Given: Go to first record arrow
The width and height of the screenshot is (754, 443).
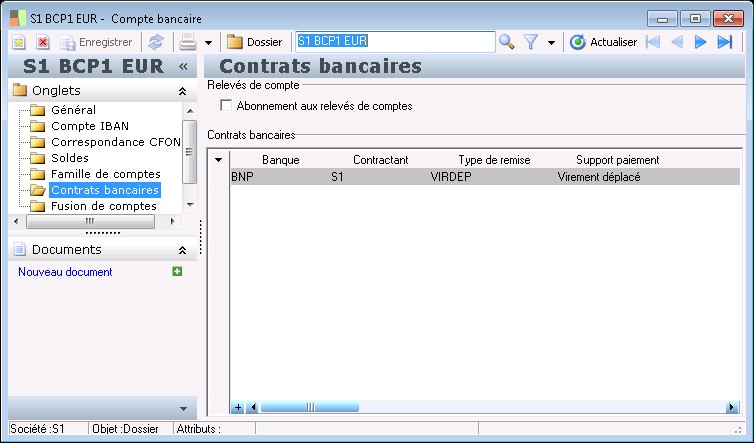Looking at the screenshot, I should [653, 42].
